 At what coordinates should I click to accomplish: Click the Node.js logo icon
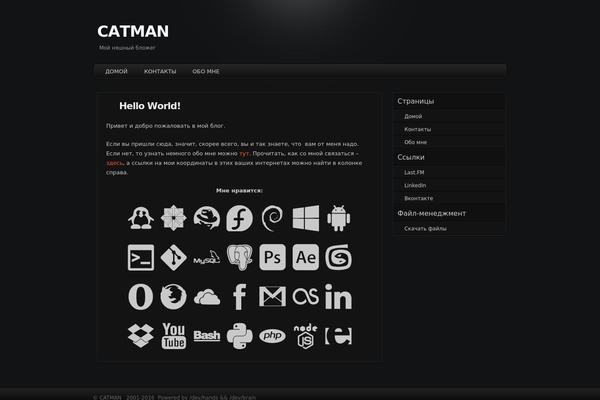pyautogui.click(x=305, y=336)
